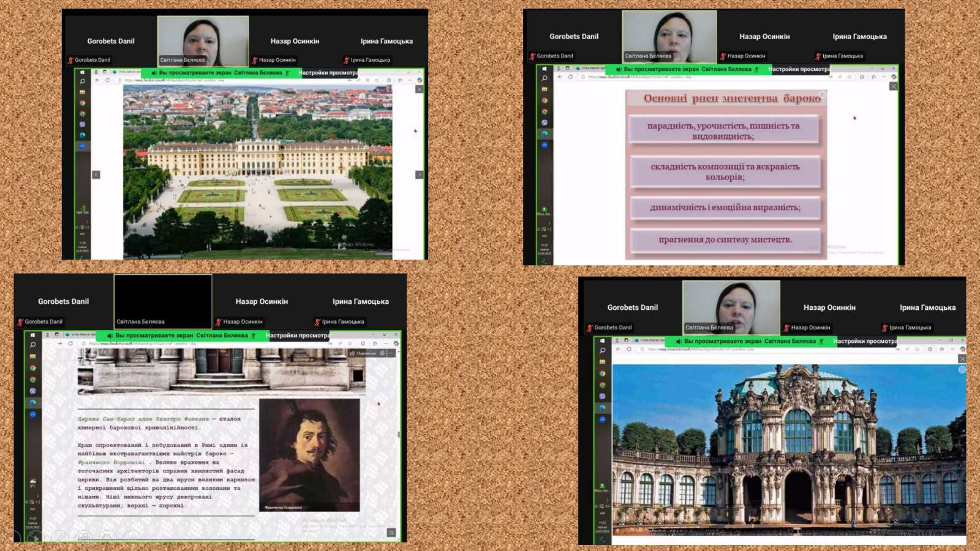The height and width of the screenshot is (551, 980).
Task: Select the browser tab above Schönbrunn palace photo
Action: 129,72
